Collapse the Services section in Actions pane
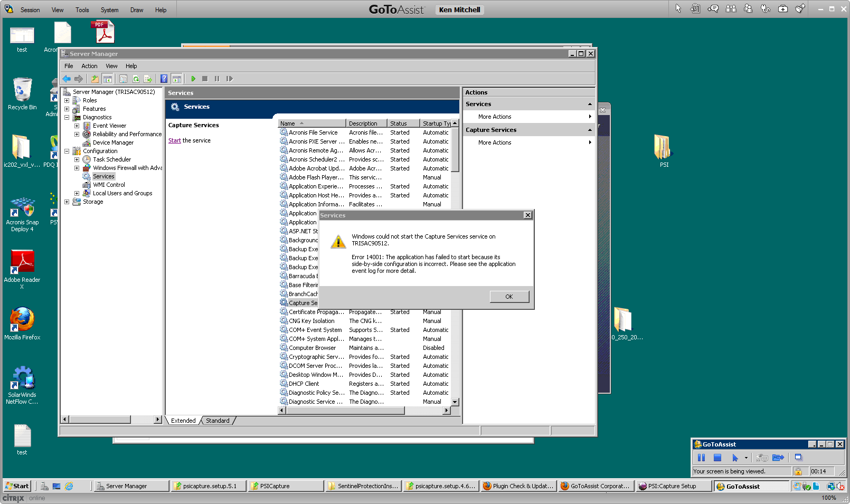Viewport: 850px width, 504px height. pos(590,104)
